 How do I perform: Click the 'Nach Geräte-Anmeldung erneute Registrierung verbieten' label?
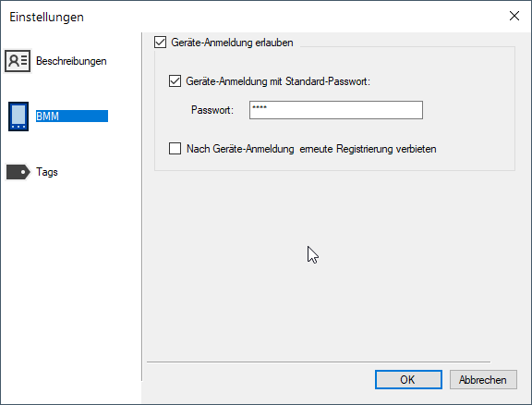coord(311,149)
